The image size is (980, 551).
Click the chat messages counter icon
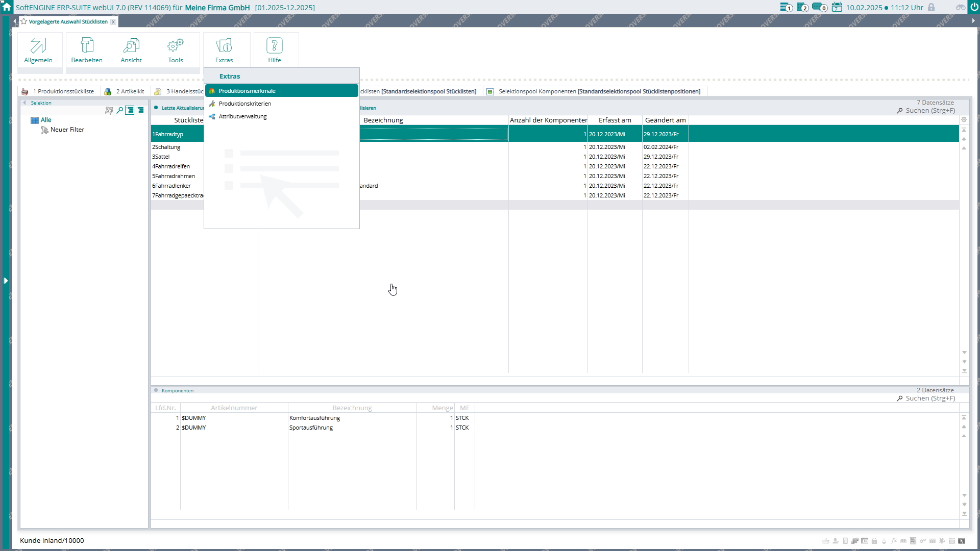click(x=819, y=7)
